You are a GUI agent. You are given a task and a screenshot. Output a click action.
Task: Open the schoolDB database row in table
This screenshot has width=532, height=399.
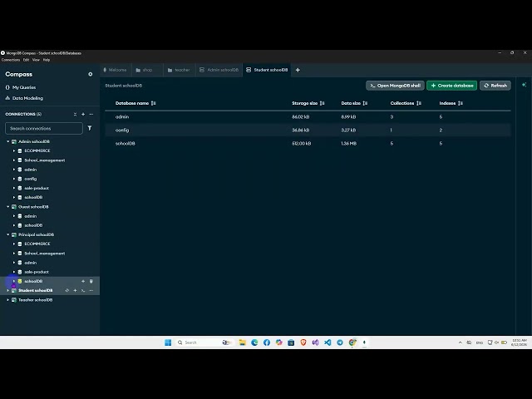coord(308,144)
